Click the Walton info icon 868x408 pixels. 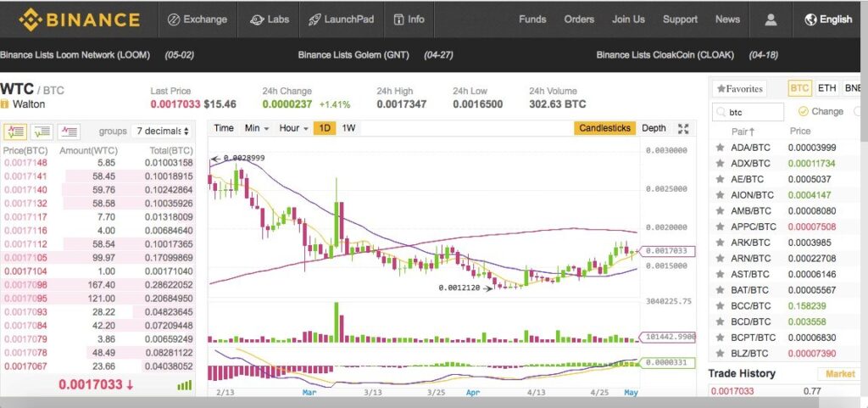[x=4, y=104]
